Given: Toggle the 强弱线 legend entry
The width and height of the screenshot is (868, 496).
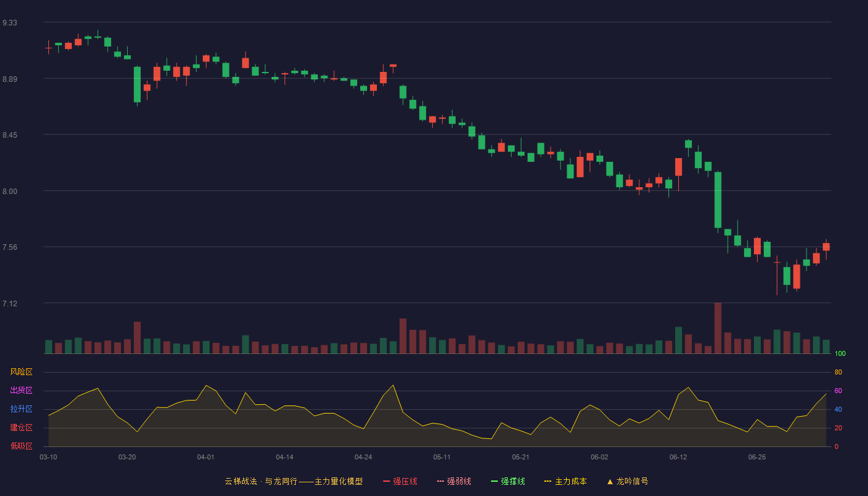Looking at the screenshot, I should tap(454, 481).
